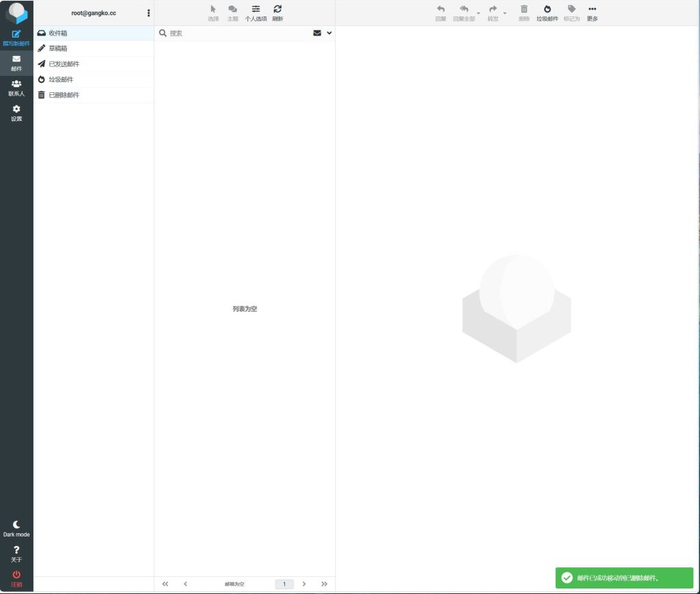Open the 关于 about link
This screenshot has height=594, width=700.
pyautogui.click(x=16, y=553)
